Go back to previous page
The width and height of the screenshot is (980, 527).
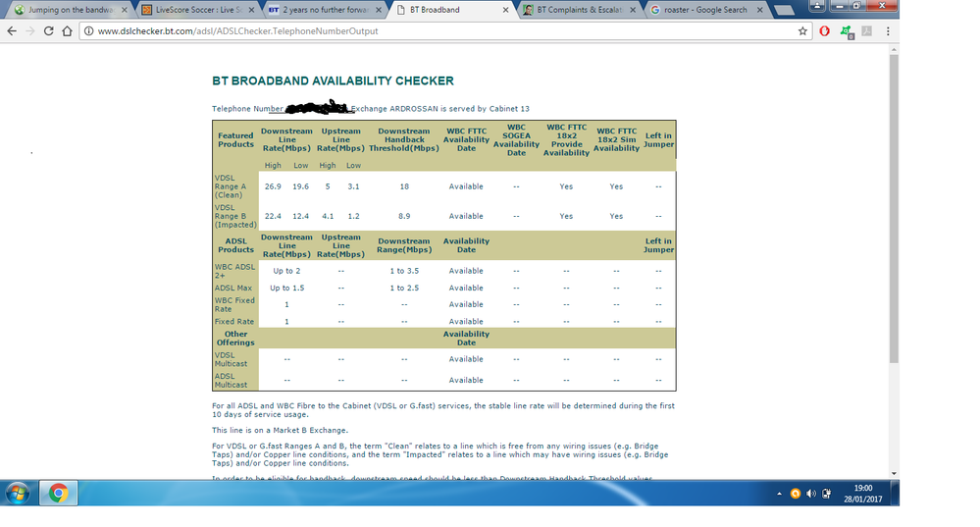coord(12,30)
